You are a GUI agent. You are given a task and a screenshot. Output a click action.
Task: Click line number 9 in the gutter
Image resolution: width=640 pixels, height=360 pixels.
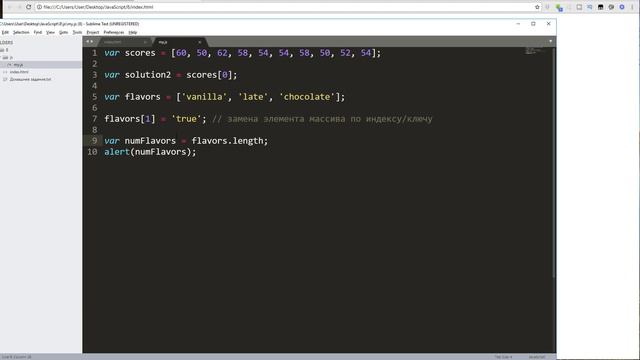94,141
